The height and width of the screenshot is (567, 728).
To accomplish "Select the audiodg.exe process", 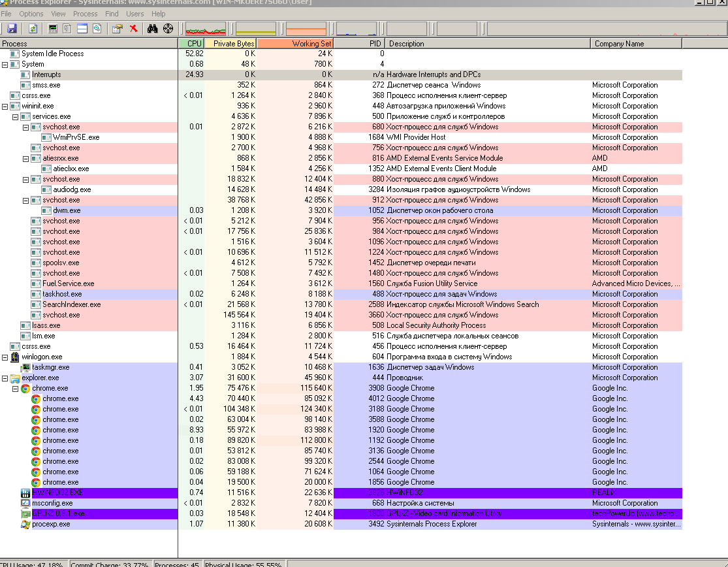I will (x=72, y=189).
